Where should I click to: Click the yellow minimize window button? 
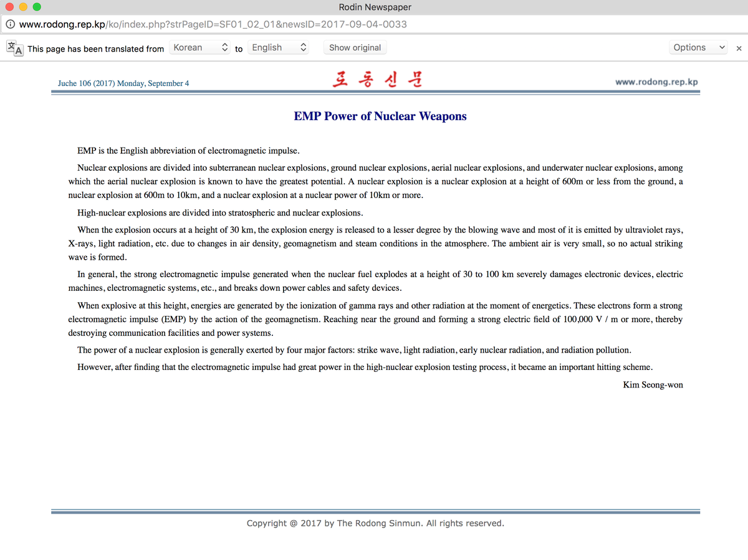click(x=24, y=7)
